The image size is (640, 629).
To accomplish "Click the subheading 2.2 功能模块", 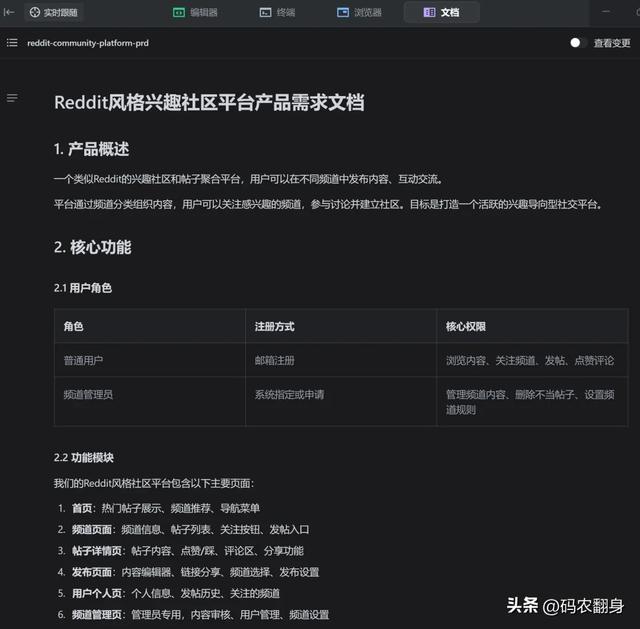I will 84,458.
